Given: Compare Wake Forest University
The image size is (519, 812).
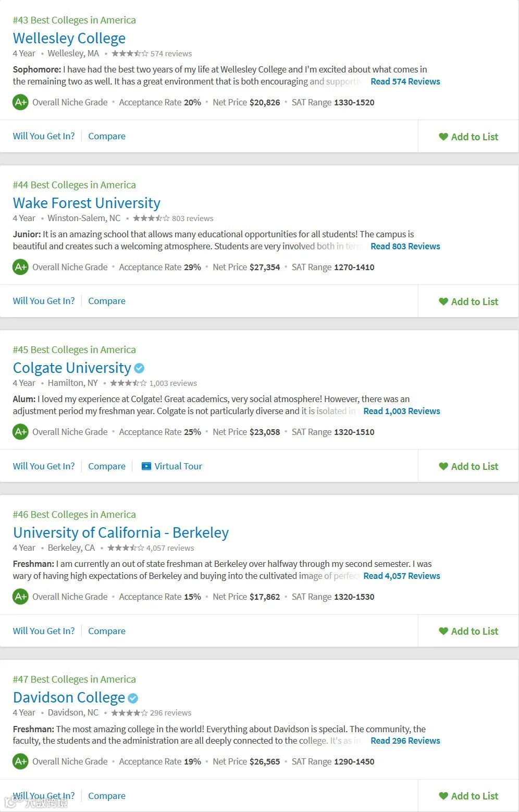Looking at the screenshot, I should tap(107, 301).
